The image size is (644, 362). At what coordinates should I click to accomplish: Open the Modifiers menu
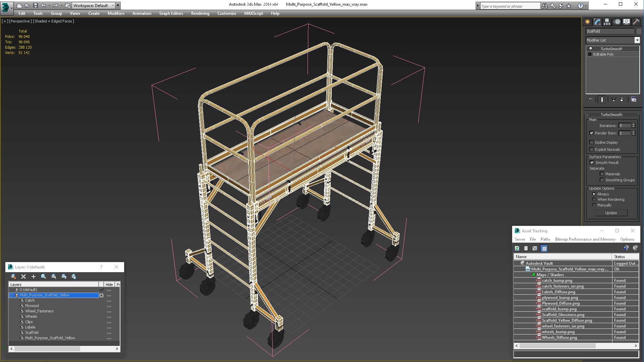(116, 13)
